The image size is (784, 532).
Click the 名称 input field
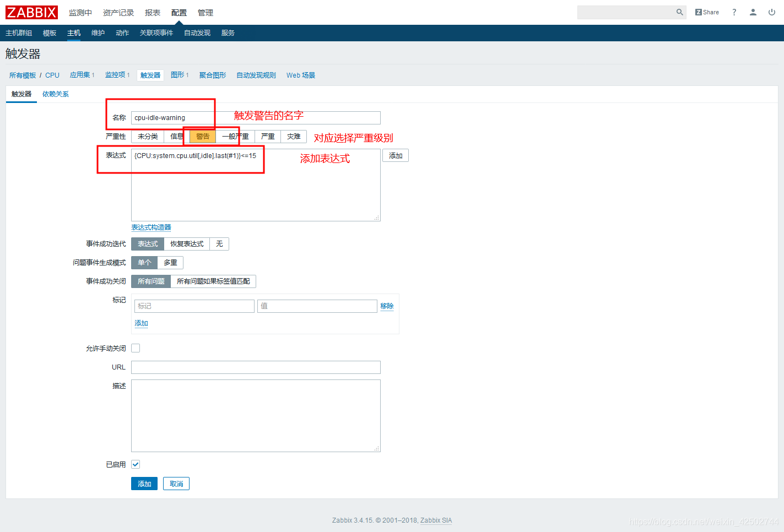[256, 118]
